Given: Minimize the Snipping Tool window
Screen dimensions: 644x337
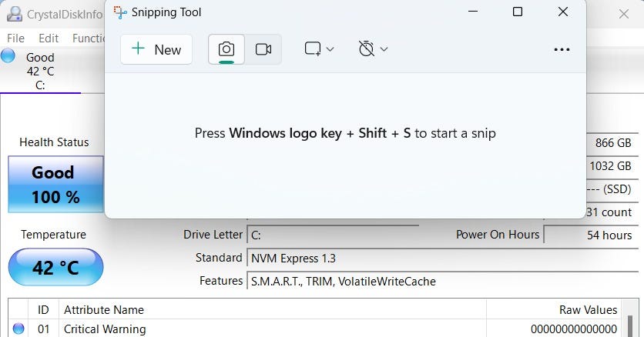Looking at the screenshot, I should tap(471, 12).
